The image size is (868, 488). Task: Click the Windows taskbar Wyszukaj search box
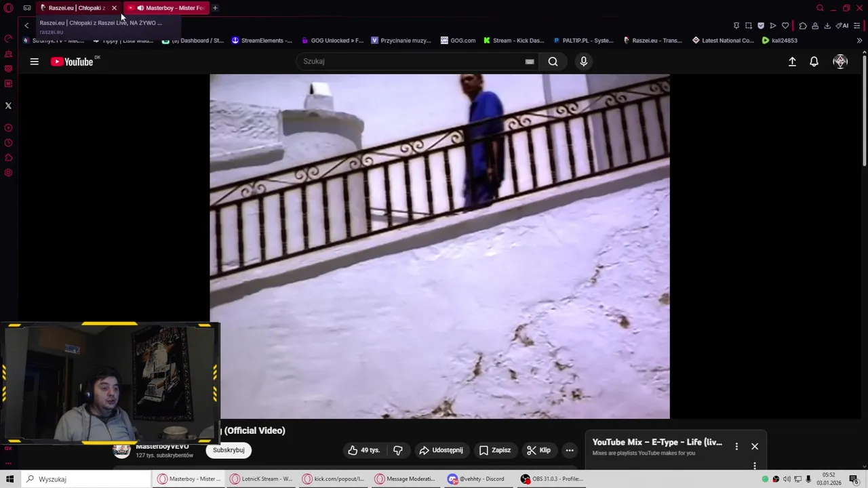point(86,479)
